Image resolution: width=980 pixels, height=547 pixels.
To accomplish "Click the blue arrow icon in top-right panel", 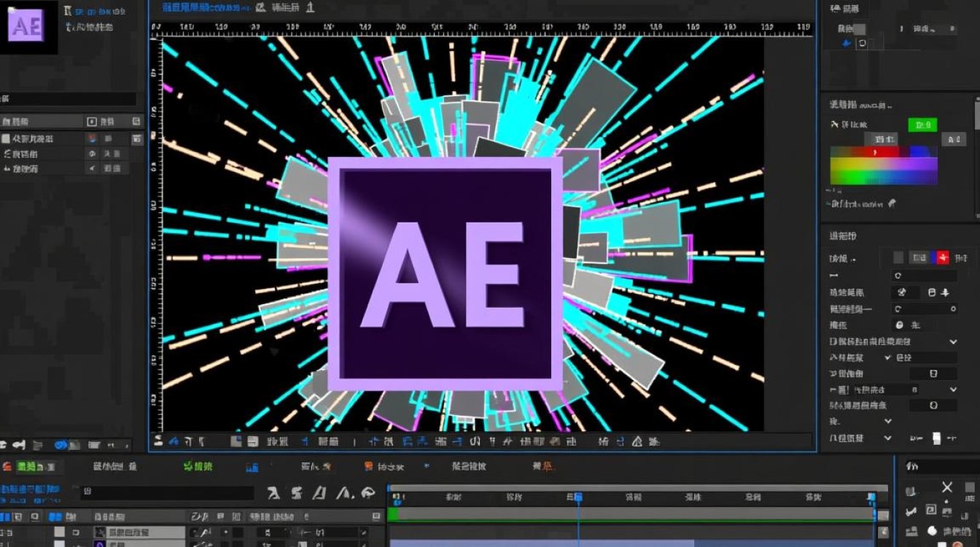I will point(847,44).
